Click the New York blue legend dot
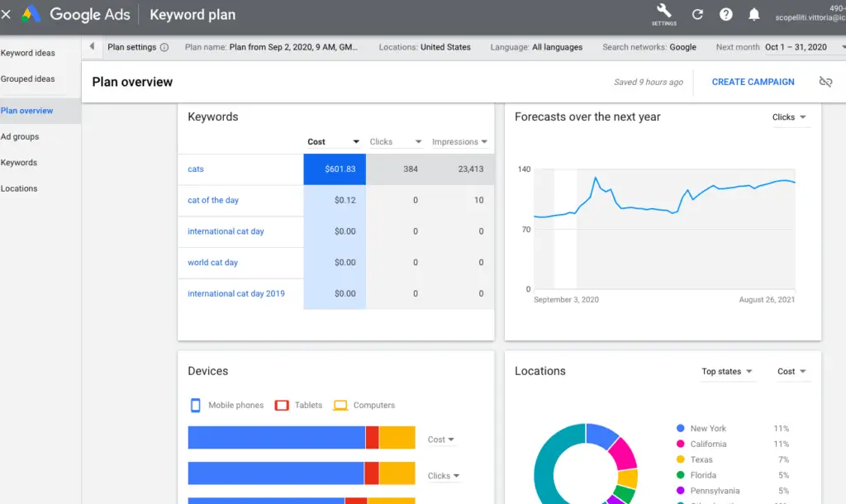The image size is (846, 504). [681, 428]
